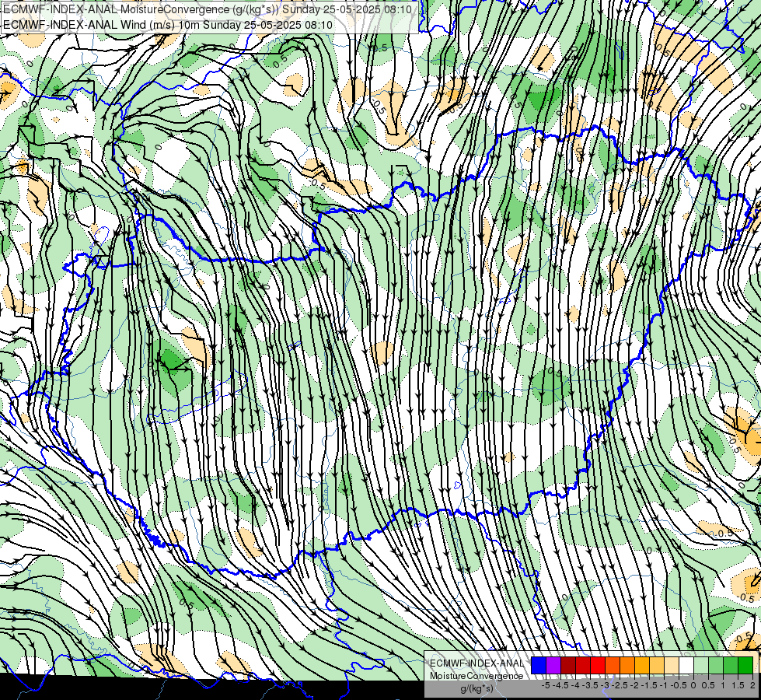Pick the pale peach swatch between -1 and -0.5
This screenshot has height=700, width=761.
tap(672, 665)
